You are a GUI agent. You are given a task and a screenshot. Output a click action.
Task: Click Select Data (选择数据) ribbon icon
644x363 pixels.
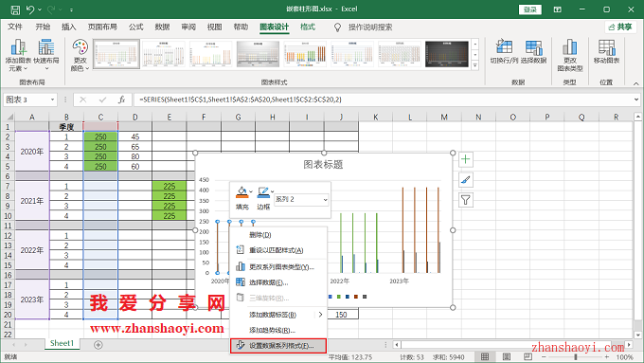533,52
